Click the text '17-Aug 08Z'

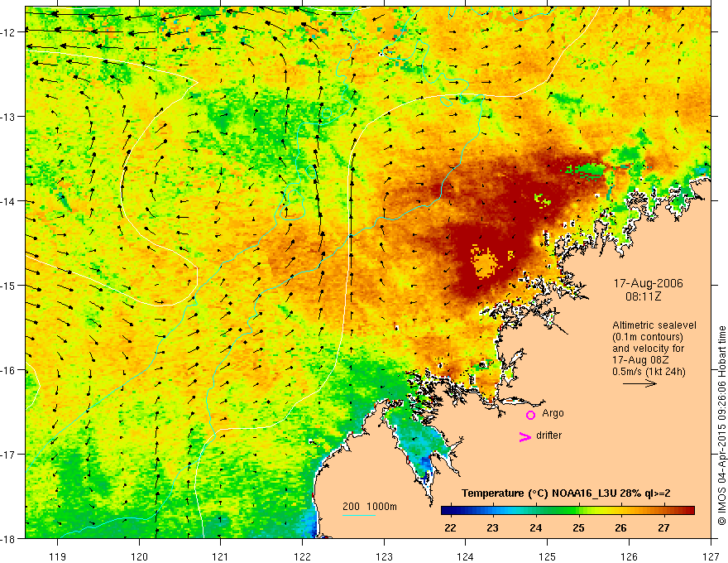coord(639,360)
